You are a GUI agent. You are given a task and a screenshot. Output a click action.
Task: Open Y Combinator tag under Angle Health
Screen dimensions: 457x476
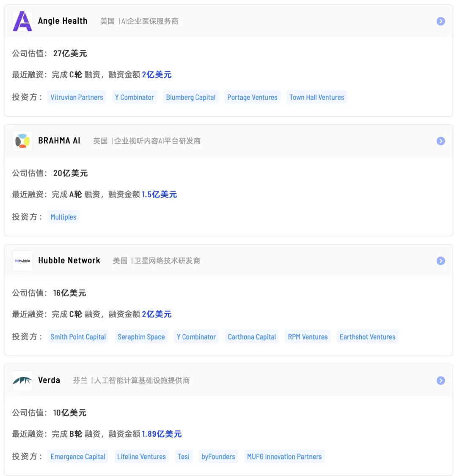[135, 97]
